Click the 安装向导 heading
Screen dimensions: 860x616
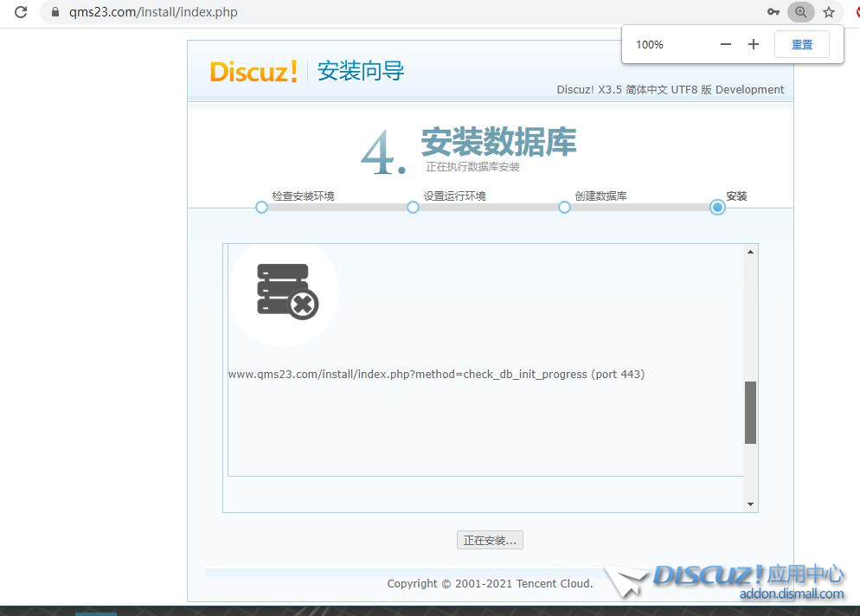coord(360,71)
